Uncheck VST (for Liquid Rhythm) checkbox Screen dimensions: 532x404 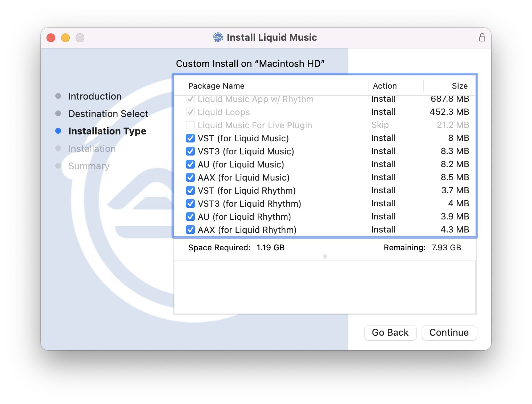[190, 190]
